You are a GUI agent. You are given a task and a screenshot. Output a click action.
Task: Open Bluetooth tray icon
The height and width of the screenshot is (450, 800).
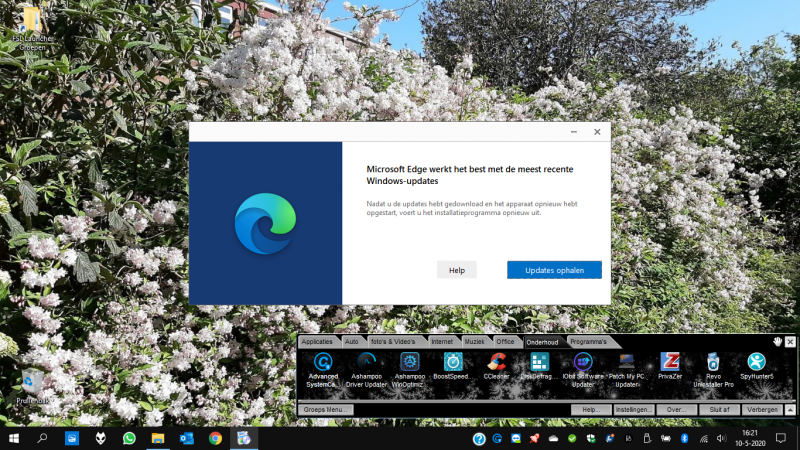(685, 438)
